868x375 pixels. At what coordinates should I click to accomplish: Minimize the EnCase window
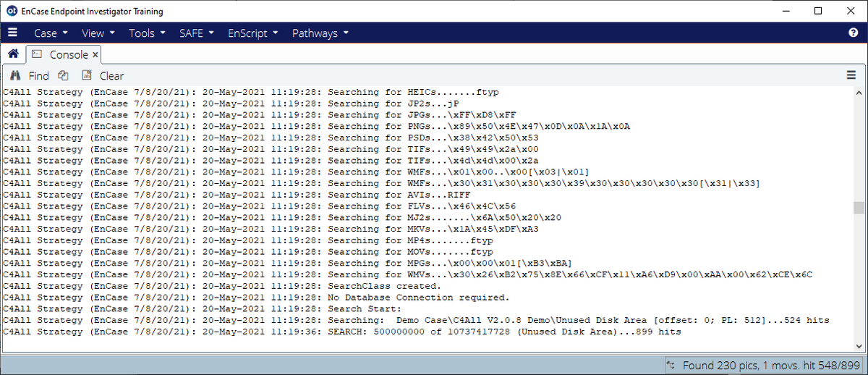[785, 11]
